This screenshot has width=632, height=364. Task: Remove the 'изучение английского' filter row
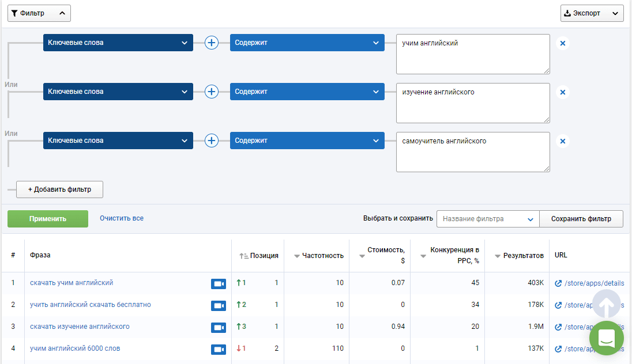click(563, 92)
